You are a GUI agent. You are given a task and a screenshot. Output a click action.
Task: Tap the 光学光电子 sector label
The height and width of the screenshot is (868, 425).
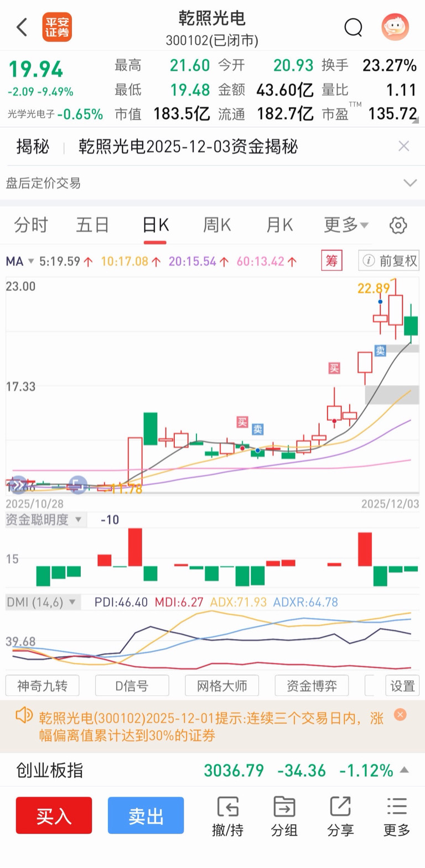31,114
